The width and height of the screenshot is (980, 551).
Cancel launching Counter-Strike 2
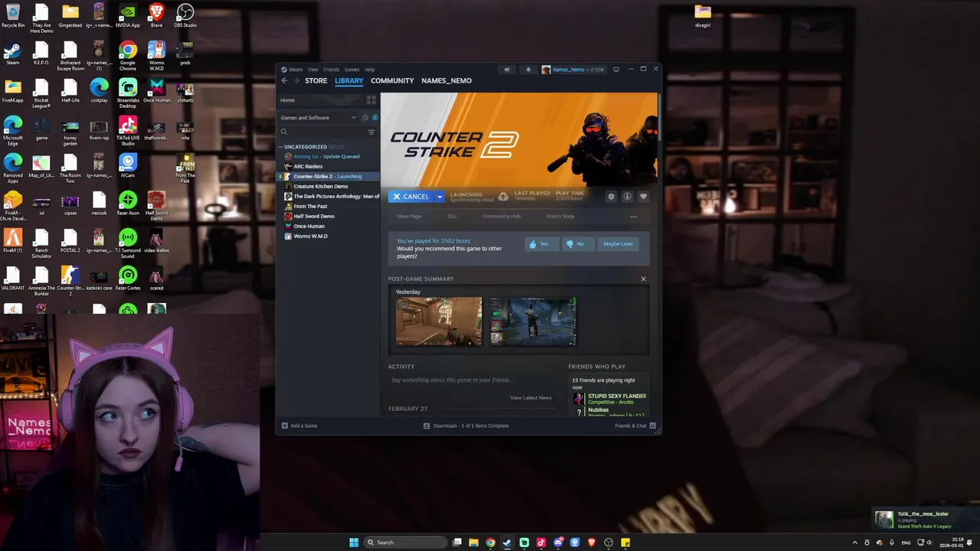[411, 197]
